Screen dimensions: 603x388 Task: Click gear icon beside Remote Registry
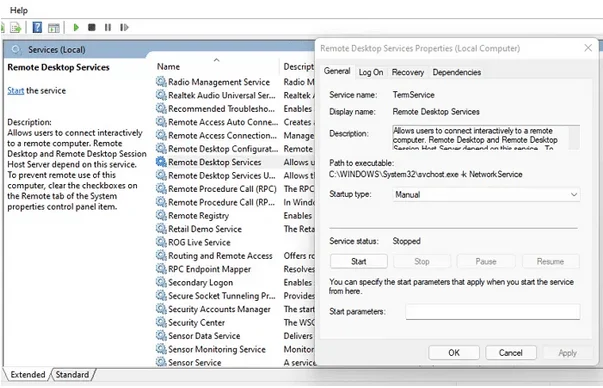161,215
